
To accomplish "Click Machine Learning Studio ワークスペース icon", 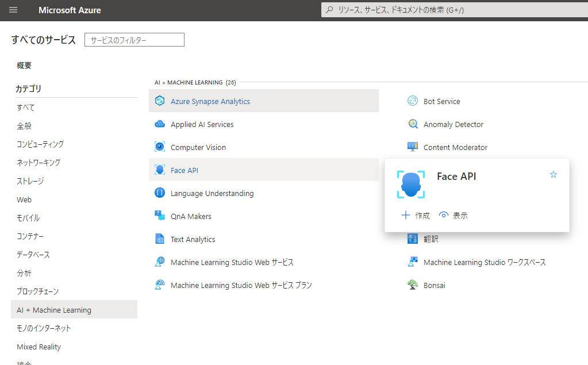I will [x=413, y=262].
